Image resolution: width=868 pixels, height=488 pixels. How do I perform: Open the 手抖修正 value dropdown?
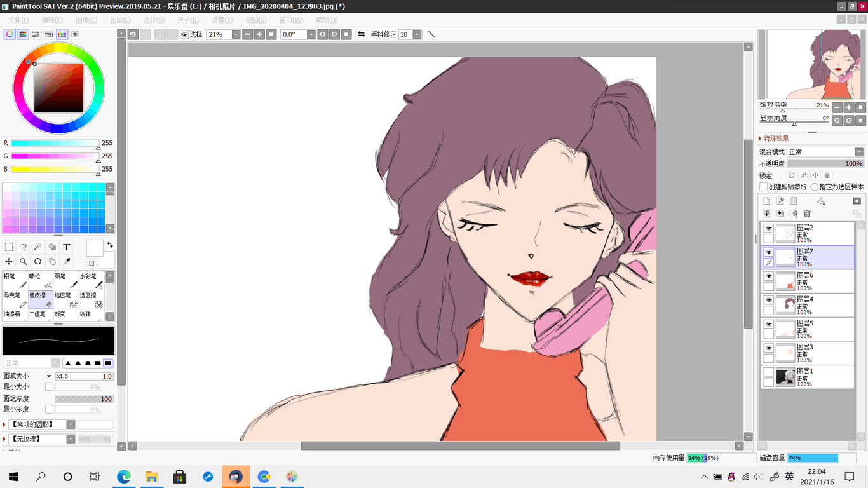tap(417, 34)
